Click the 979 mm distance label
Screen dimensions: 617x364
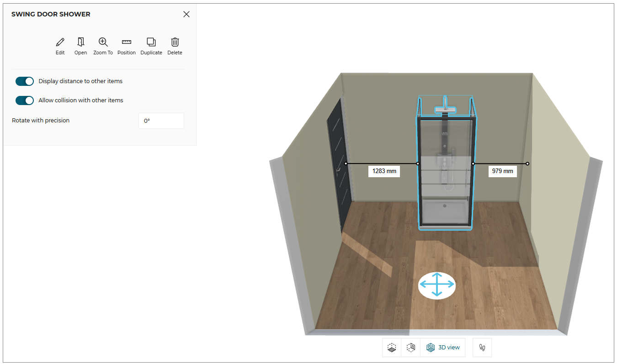[x=502, y=171]
